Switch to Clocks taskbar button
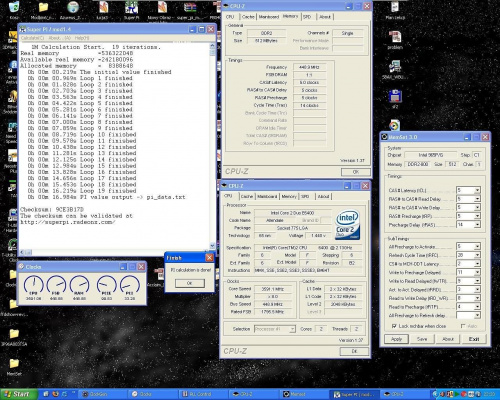Viewport: 500px width, 400px height. point(152,394)
